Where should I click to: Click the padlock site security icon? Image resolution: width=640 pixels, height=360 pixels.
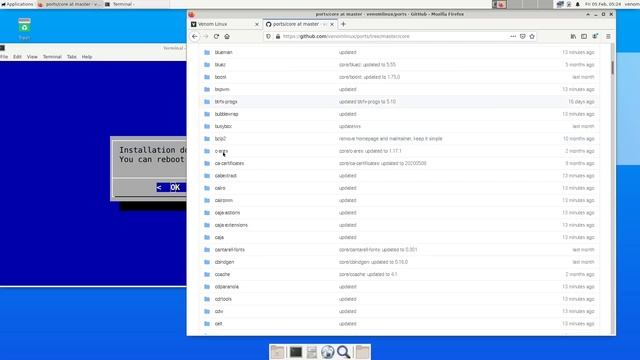click(278, 36)
